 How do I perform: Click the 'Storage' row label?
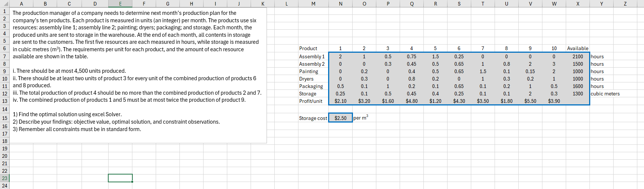coord(313,94)
